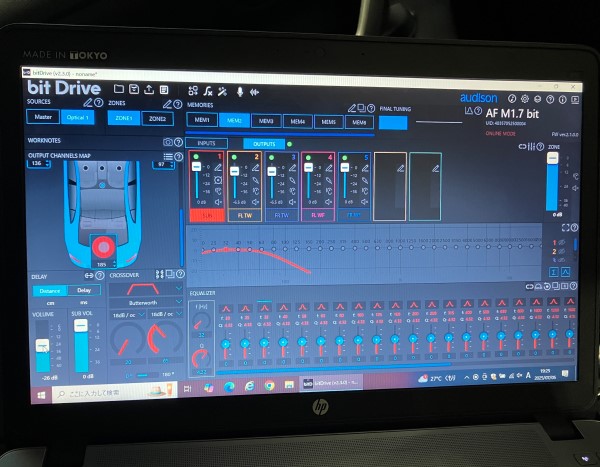The height and width of the screenshot is (467, 600).
Task: Click the Windows Start button
Action: click(x=41, y=395)
